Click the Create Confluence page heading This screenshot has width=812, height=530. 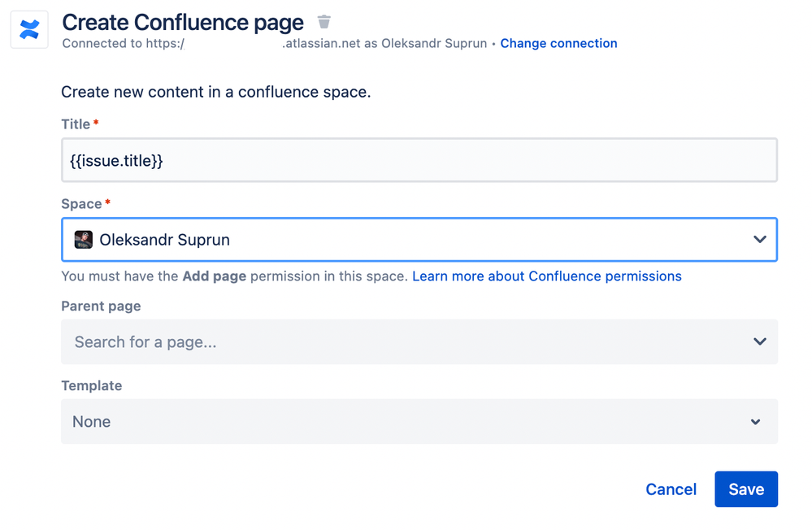tap(183, 23)
